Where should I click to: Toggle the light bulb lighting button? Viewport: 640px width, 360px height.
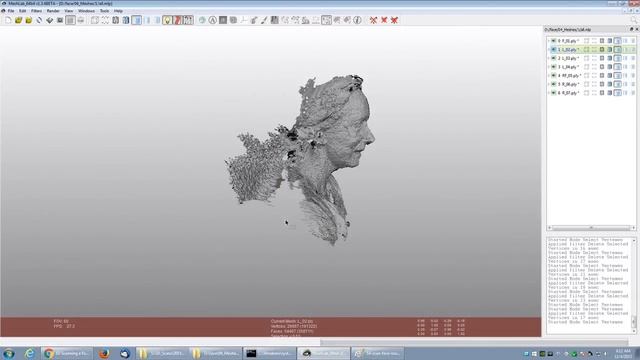point(167,20)
